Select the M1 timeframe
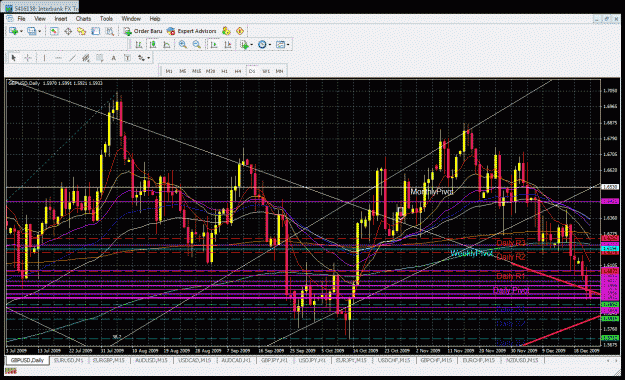Image resolution: width=625 pixels, height=380 pixels. (x=169, y=71)
